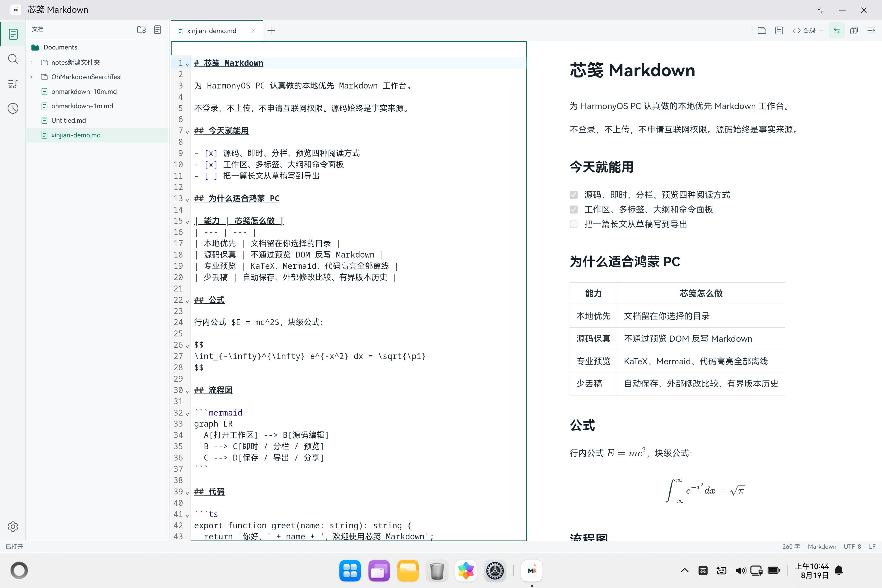Fold the heading at line 1

[187, 64]
